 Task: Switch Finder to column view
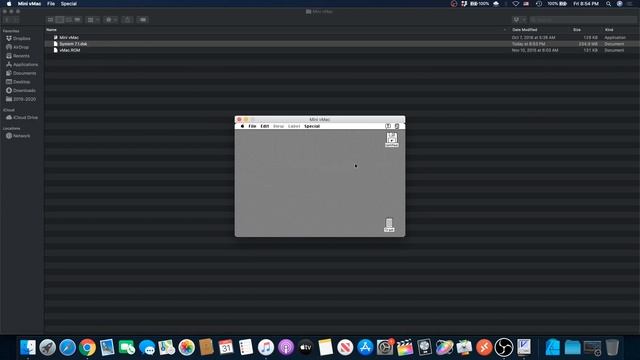69,20
